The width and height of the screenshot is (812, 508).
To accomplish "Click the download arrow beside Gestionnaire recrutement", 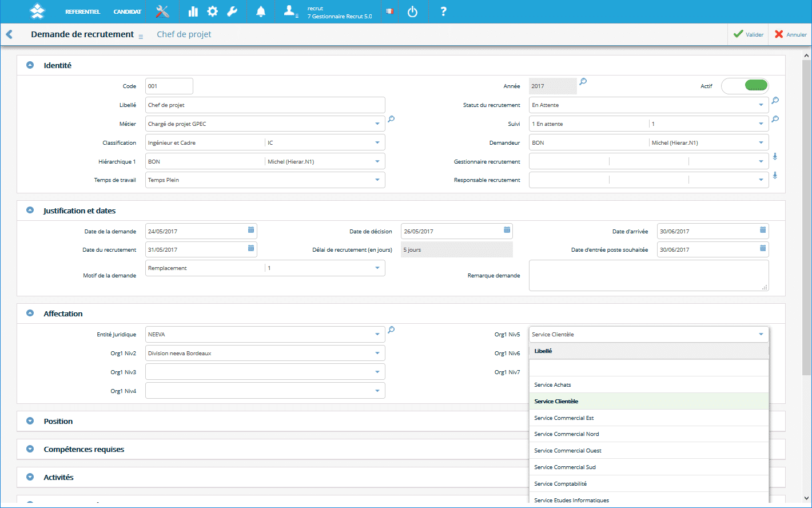I will pyautogui.click(x=775, y=156).
